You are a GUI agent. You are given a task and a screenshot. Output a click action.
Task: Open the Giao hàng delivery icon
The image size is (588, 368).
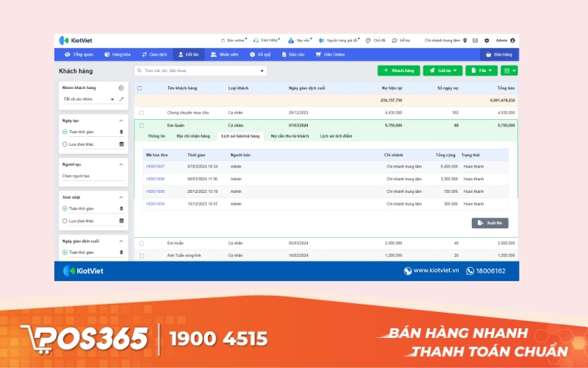(256, 40)
